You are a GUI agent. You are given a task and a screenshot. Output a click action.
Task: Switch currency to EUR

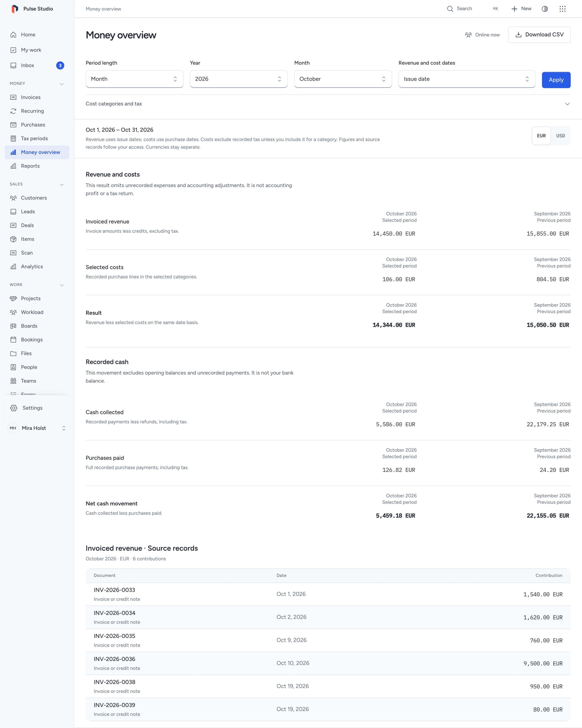[x=541, y=136]
